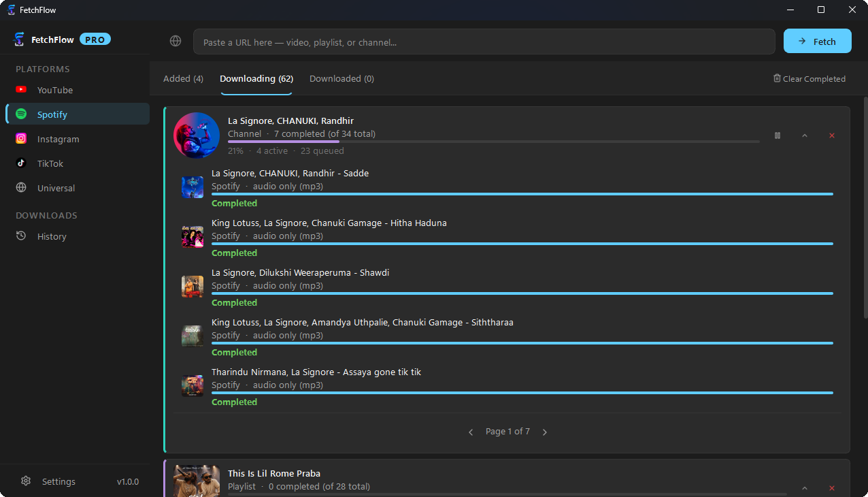Minimize the FetchFlow window

790,10
